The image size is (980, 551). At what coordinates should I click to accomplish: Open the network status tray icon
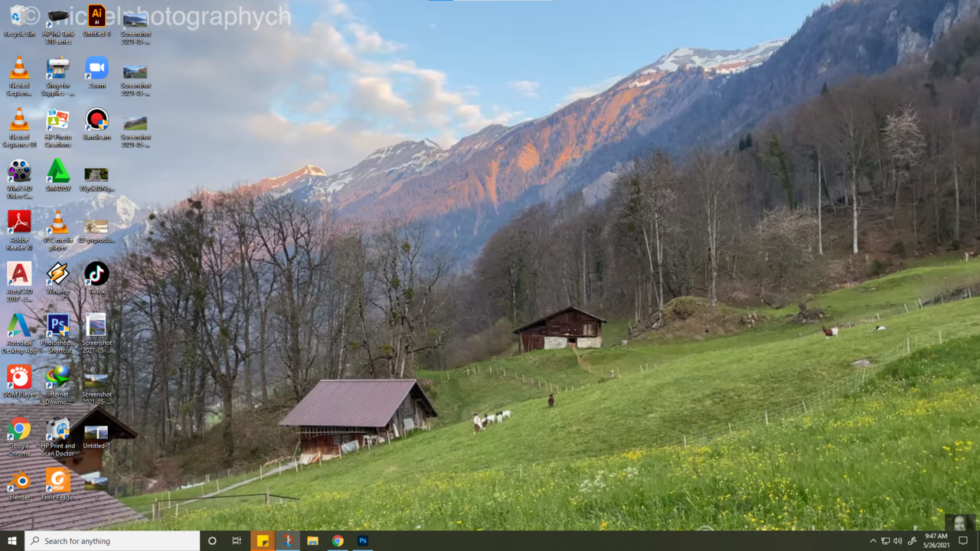pyautogui.click(x=885, y=541)
